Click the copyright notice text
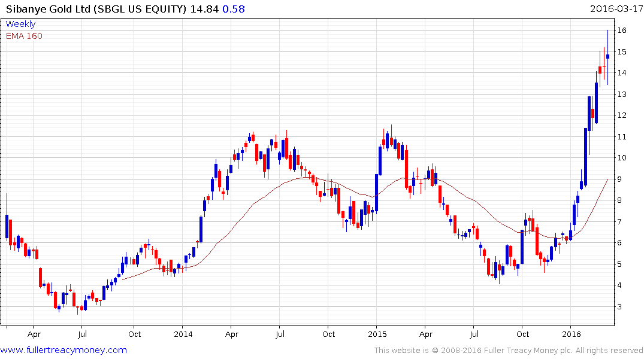Image resolution: width=644 pixels, height=359 pixels. 509,351
